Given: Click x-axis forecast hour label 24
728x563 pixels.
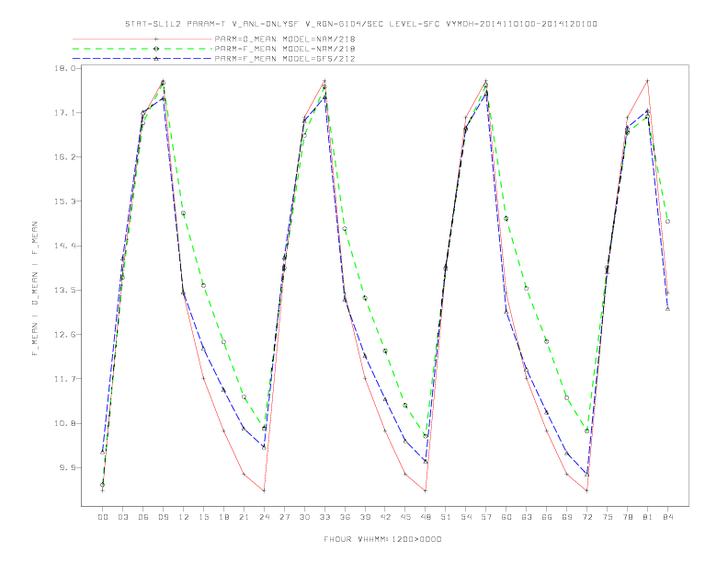Looking at the screenshot, I should [264, 517].
